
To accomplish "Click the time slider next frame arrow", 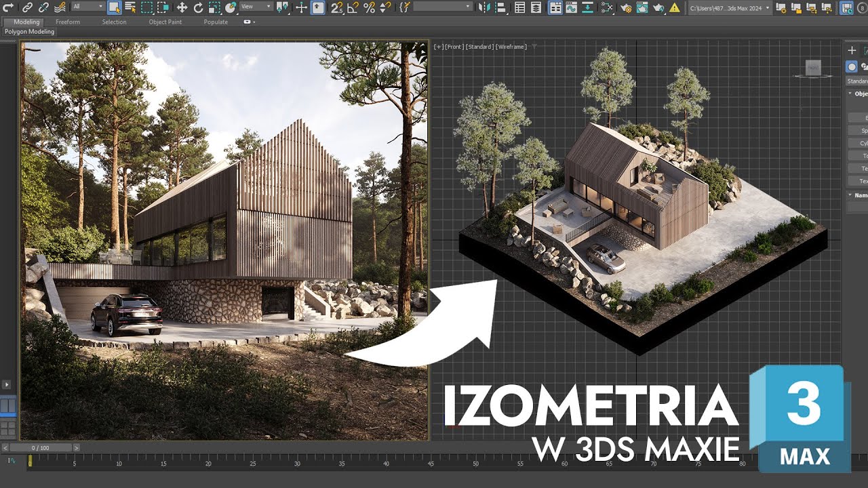I will tap(76, 448).
